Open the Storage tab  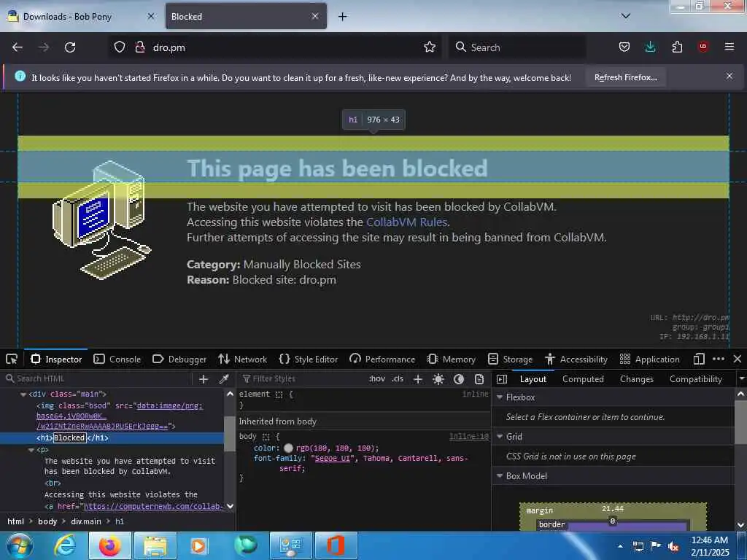click(x=510, y=359)
